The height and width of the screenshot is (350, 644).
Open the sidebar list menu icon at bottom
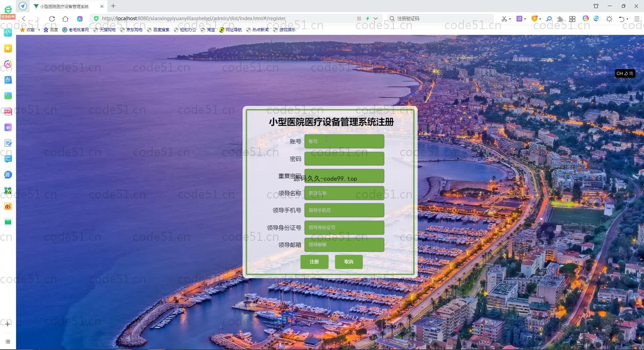tap(8, 342)
